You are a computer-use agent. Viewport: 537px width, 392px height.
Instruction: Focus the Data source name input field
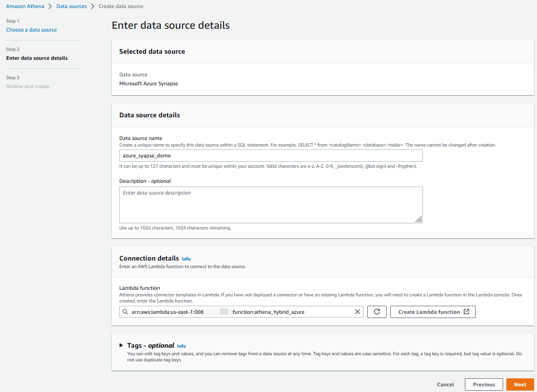click(x=271, y=155)
